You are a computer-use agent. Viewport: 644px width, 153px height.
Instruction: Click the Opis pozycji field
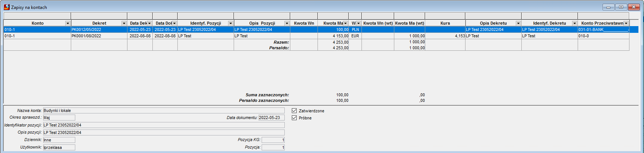[x=164, y=132]
